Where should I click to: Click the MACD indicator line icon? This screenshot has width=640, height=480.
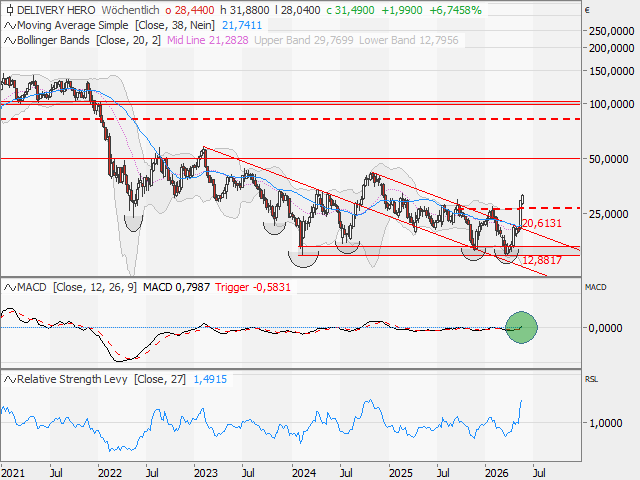(x=10, y=287)
